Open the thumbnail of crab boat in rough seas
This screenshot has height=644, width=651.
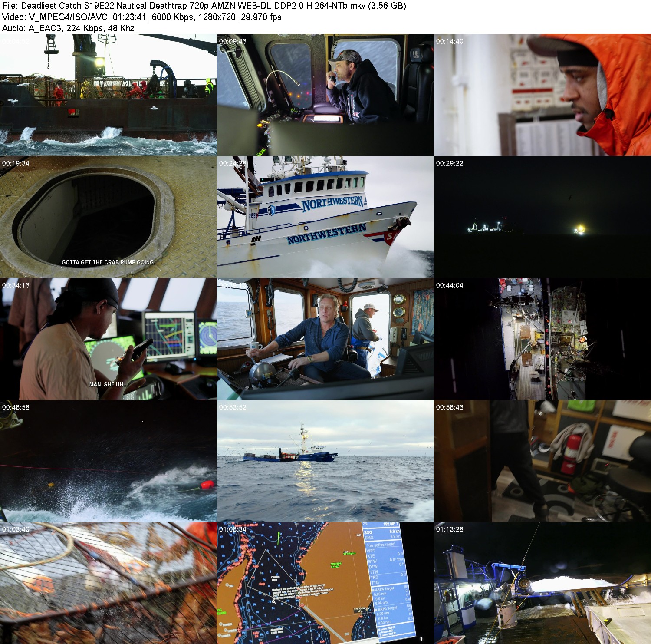(x=108, y=95)
